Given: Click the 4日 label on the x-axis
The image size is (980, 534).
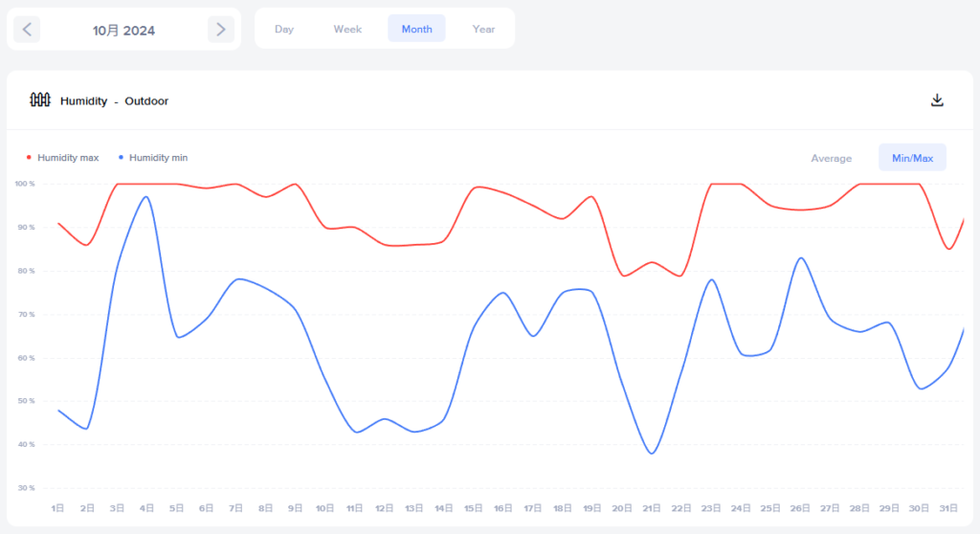Looking at the screenshot, I should pyautogui.click(x=147, y=507).
